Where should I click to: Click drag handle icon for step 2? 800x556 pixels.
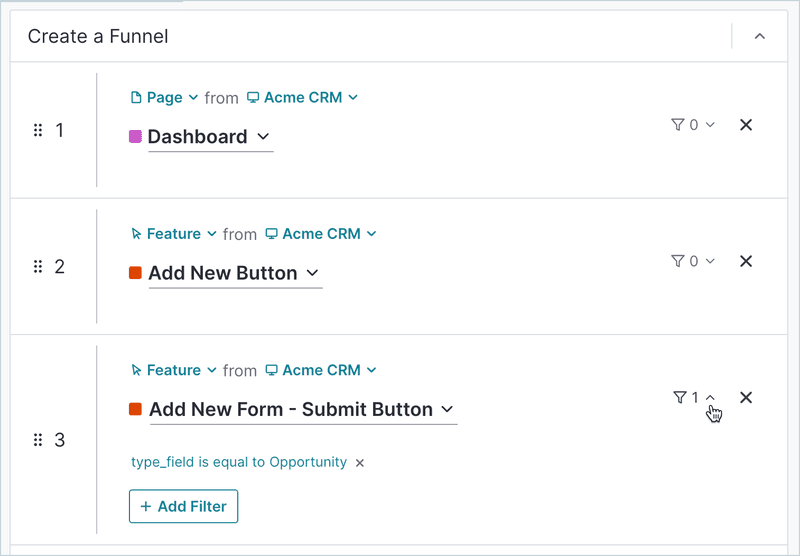click(38, 267)
